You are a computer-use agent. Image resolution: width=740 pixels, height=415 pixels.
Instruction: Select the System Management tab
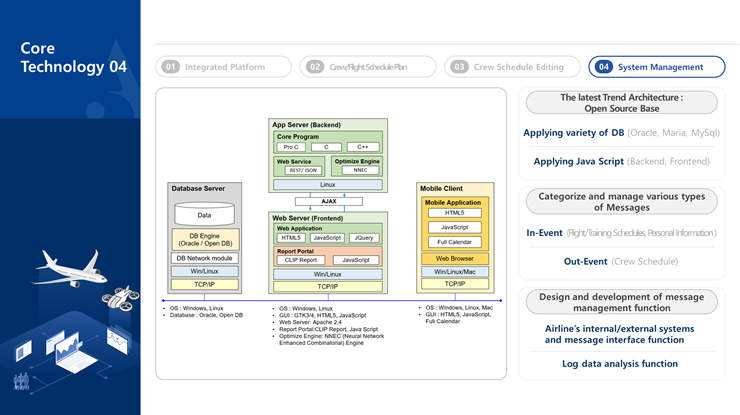pyautogui.click(x=658, y=67)
